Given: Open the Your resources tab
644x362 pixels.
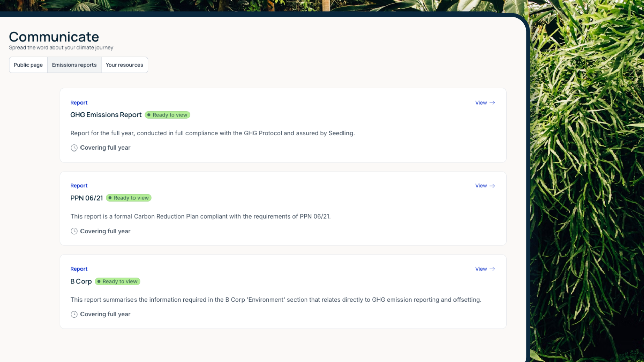Looking at the screenshot, I should (124, 65).
